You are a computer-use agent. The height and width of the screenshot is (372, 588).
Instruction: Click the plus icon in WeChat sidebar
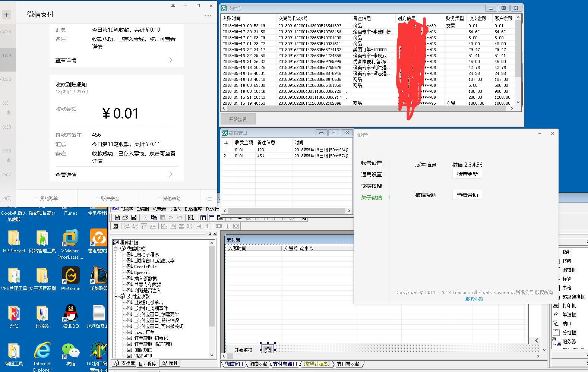click(7, 15)
